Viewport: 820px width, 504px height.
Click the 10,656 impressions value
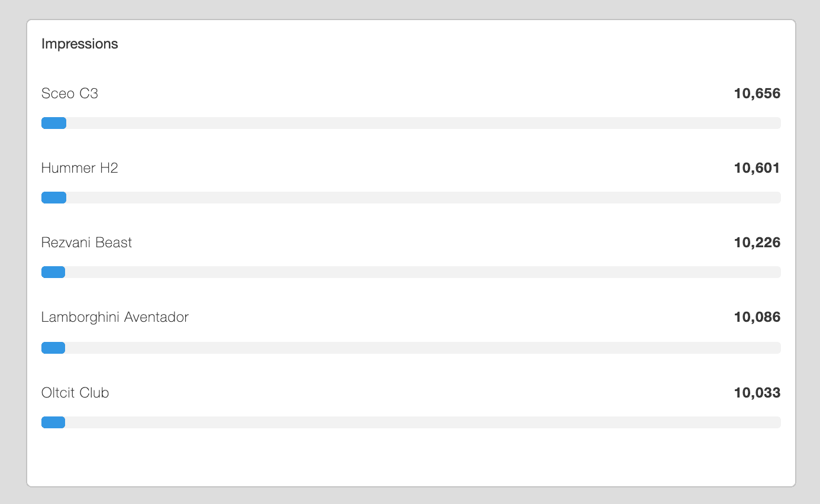pyautogui.click(x=757, y=93)
